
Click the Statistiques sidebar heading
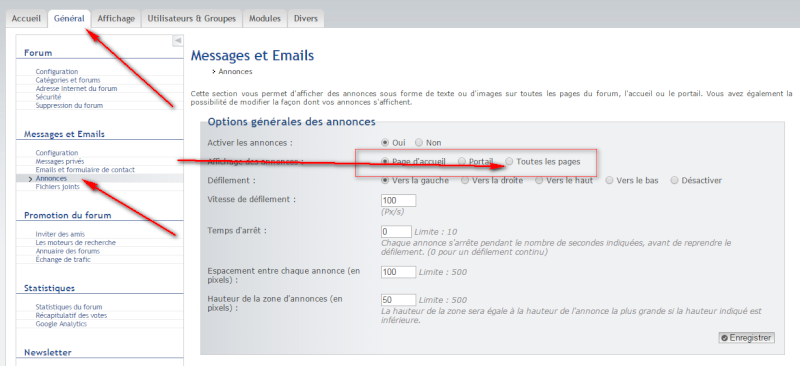49,288
